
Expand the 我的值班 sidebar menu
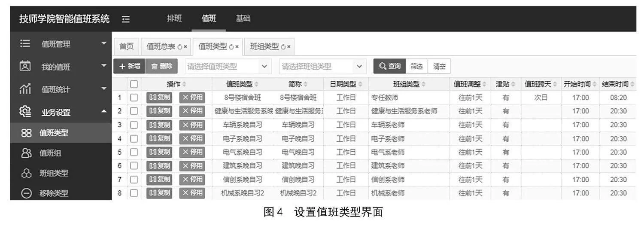pyautogui.click(x=61, y=67)
